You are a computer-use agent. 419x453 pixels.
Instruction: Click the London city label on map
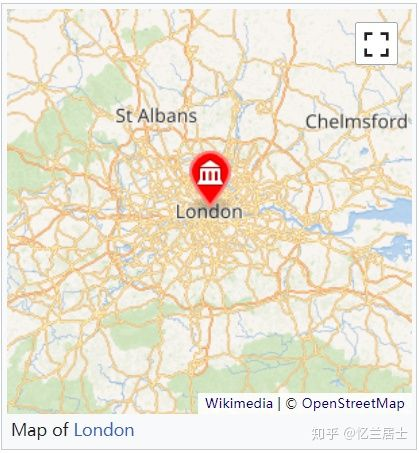point(209,212)
